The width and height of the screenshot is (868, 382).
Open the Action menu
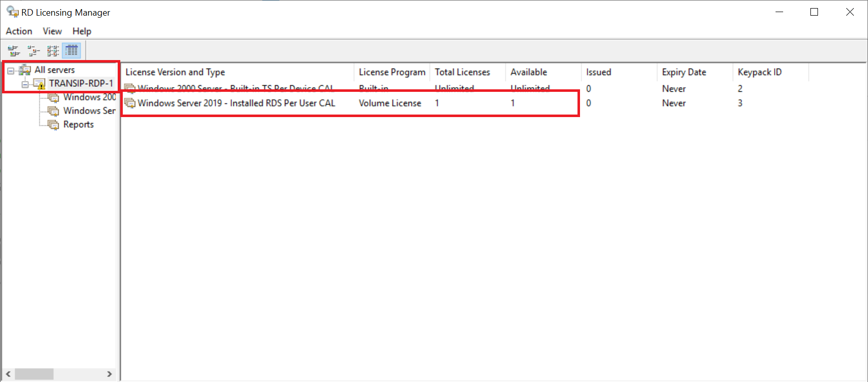[19, 31]
